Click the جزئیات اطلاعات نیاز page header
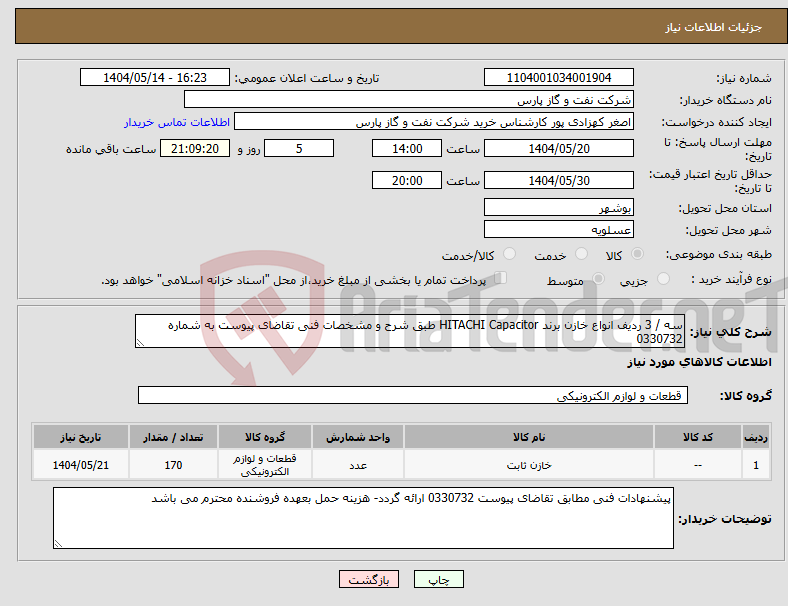 [714, 27]
